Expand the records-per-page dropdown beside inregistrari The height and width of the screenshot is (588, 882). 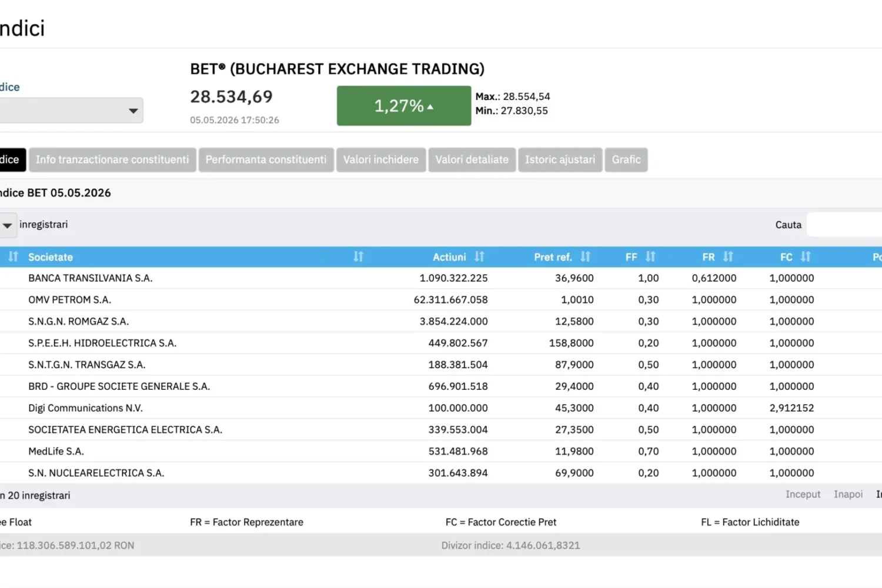click(x=8, y=225)
